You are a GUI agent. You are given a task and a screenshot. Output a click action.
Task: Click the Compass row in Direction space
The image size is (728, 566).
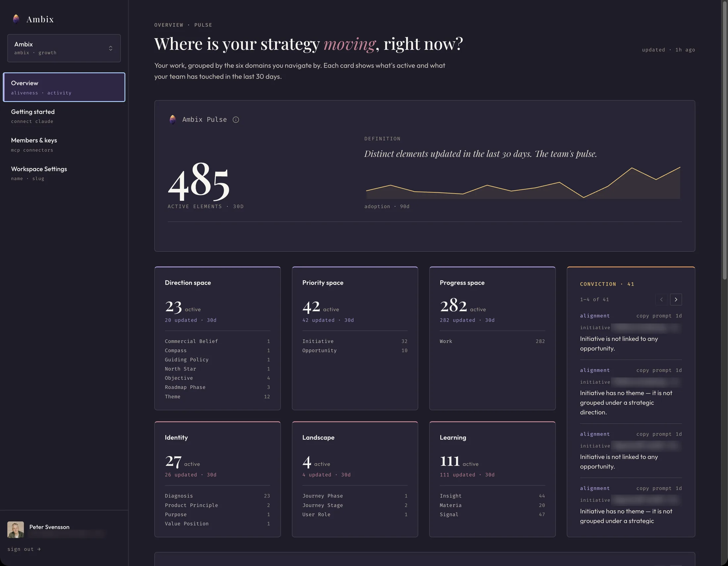[217, 351]
